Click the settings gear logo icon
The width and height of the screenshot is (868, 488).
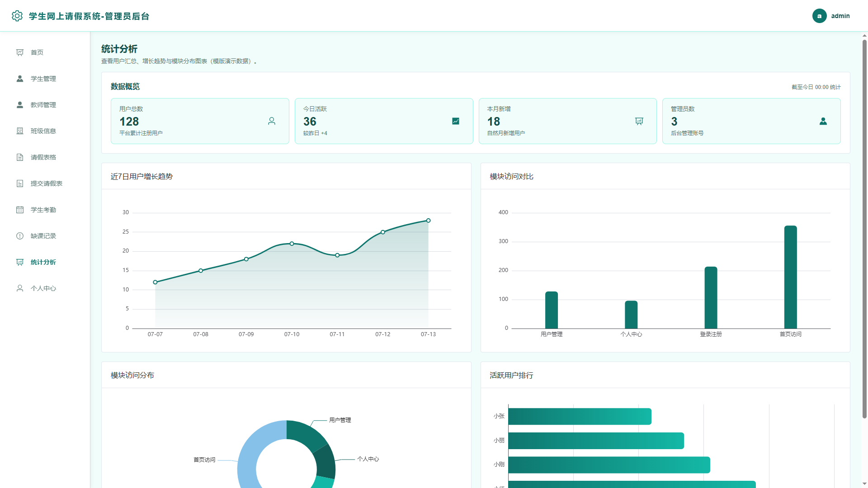tap(17, 16)
